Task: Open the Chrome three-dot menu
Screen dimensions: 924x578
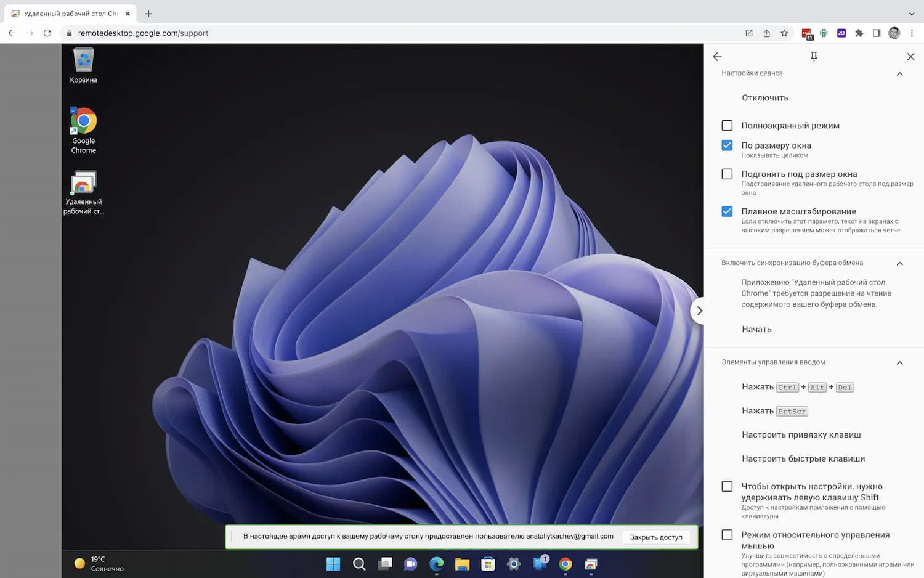Action: 912,33
